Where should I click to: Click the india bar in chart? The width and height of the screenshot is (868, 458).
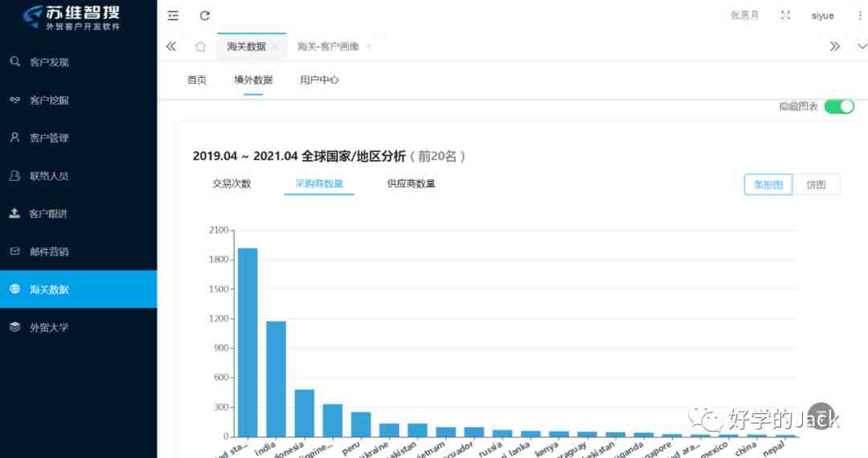pyautogui.click(x=276, y=379)
